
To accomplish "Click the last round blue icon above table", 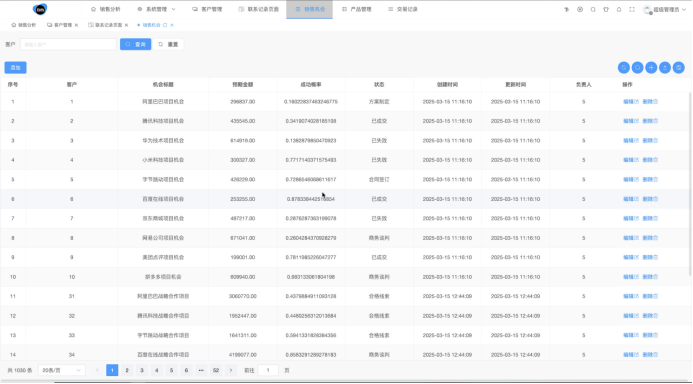I will pyautogui.click(x=678, y=68).
